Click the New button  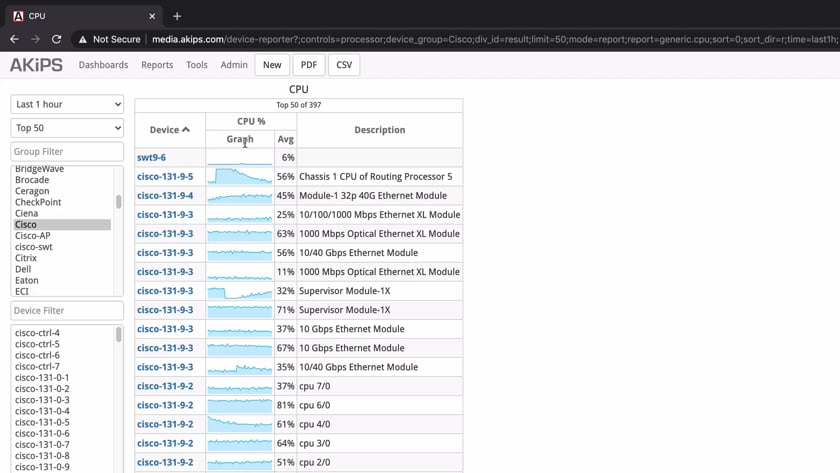coord(272,65)
